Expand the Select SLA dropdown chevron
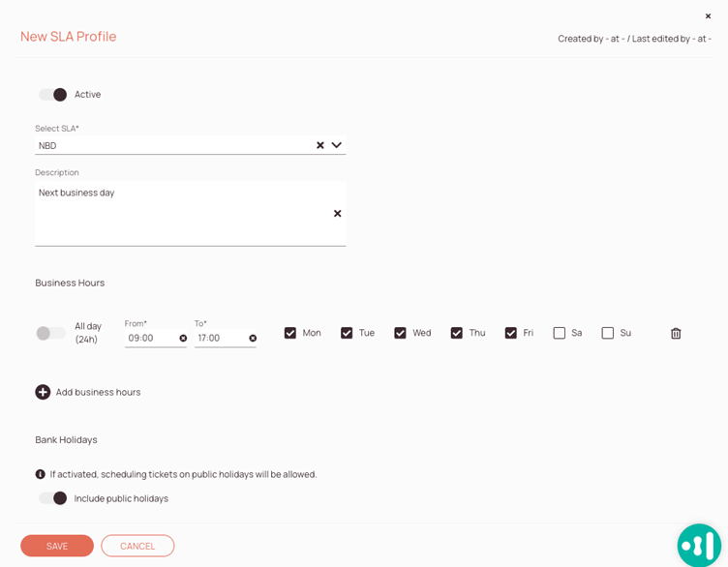 click(337, 146)
